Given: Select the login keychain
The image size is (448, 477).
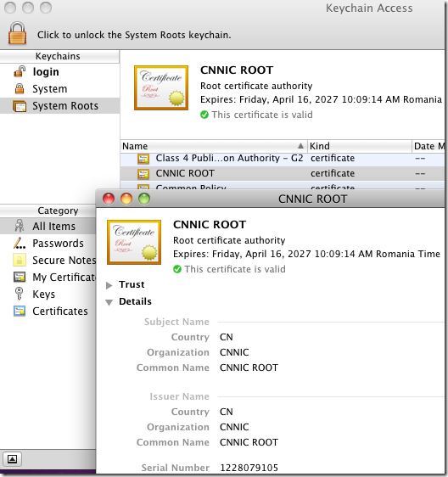Looking at the screenshot, I should (59, 72).
